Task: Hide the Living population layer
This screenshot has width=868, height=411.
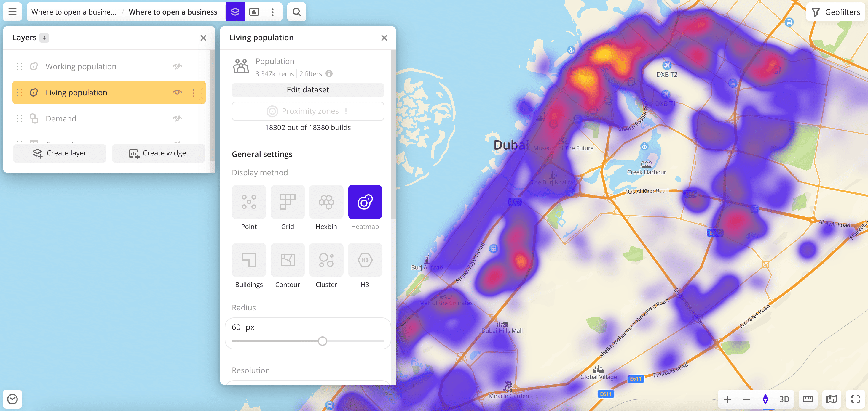Action: coord(178,92)
